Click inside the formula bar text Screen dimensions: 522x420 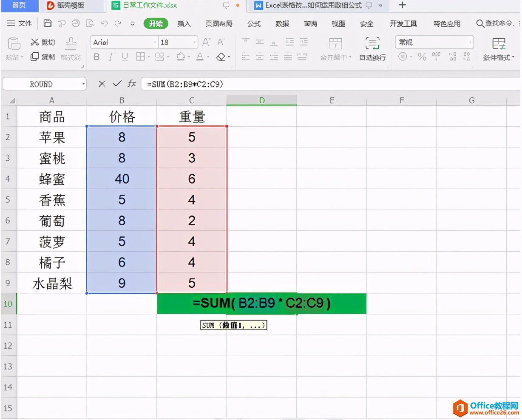tap(185, 84)
